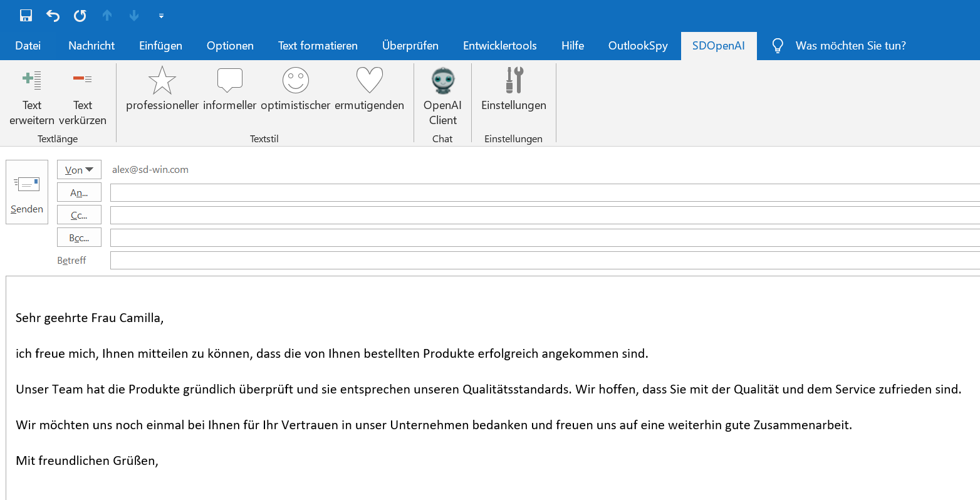Click the greeting 'Sehr geehrte Frau Camilla,'

[x=90, y=318]
